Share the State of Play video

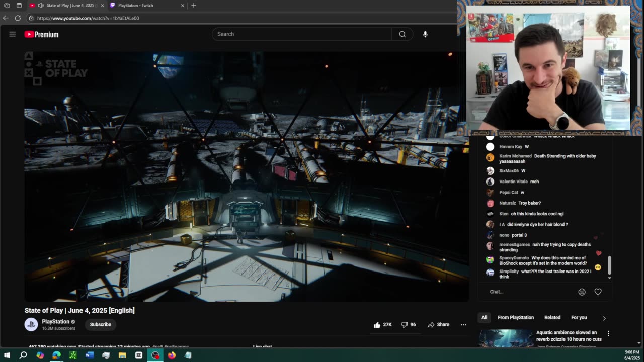pyautogui.click(x=438, y=325)
